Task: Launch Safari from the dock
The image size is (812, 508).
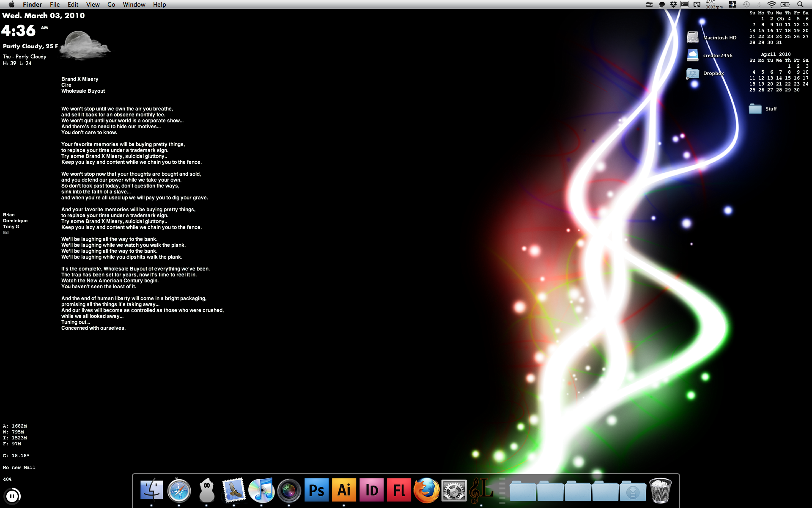Action: [179, 490]
